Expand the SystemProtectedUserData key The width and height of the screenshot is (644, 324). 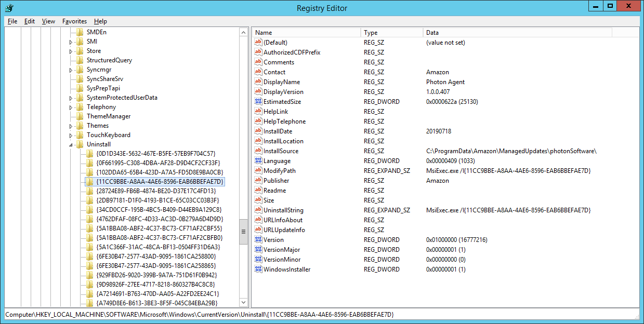click(x=71, y=98)
